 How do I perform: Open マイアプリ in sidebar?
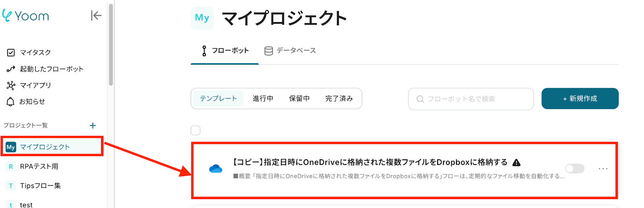pyautogui.click(x=35, y=85)
